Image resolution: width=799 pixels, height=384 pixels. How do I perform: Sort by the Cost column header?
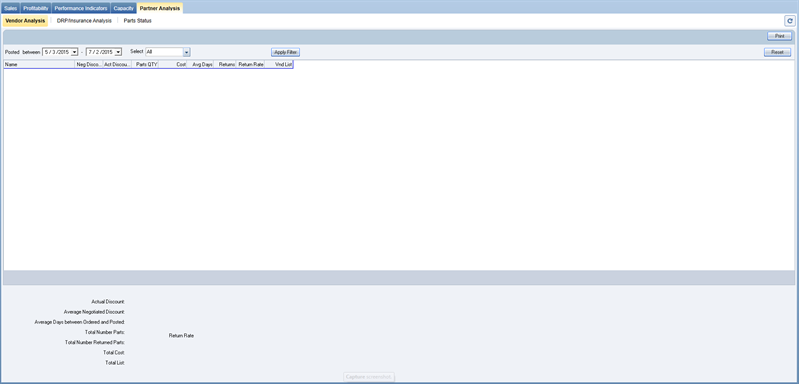[173, 65]
